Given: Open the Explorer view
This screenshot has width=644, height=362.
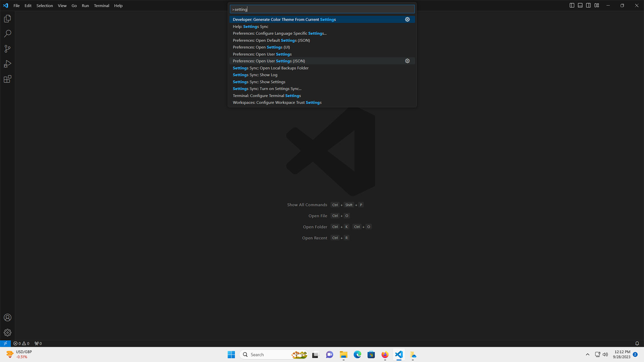Looking at the screenshot, I should coord(7,18).
